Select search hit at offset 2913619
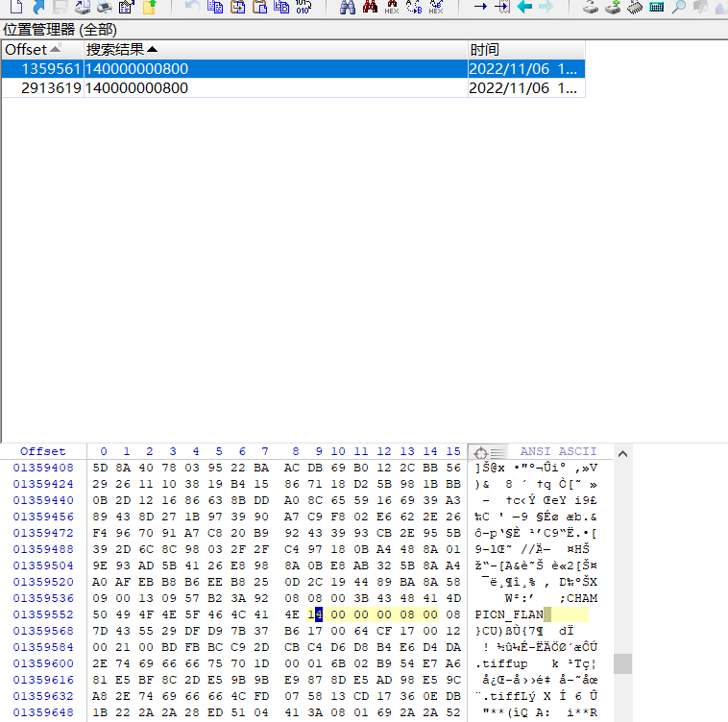This screenshot has width=728, height=722. click(293, 87)
